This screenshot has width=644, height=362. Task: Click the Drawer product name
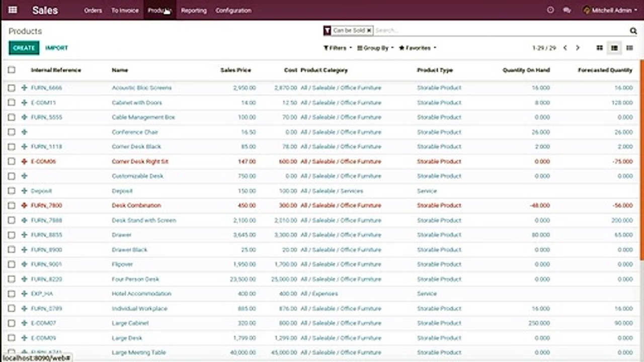pos(121,235)
